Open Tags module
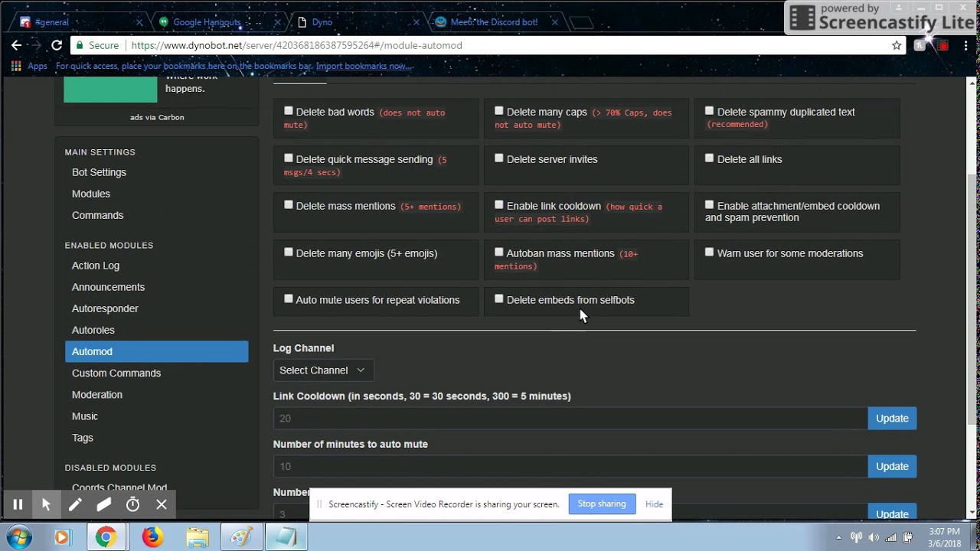Screen dimensions: 980x551 (83, 438)
